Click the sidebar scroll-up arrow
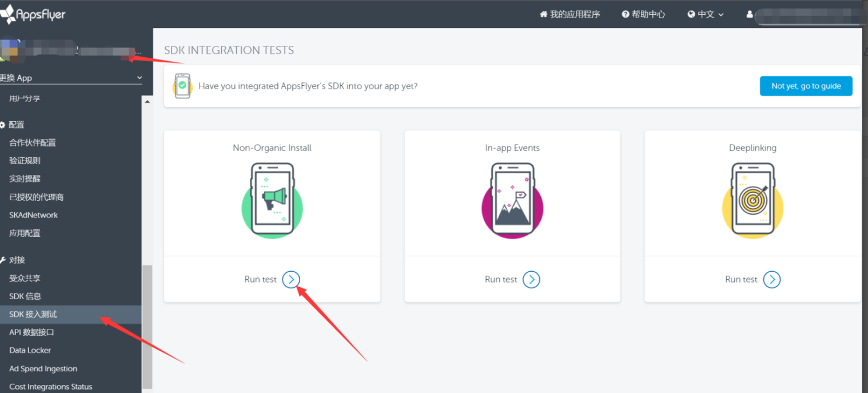Viewport: 868px width, 393px height. click(x=147, y=101)
